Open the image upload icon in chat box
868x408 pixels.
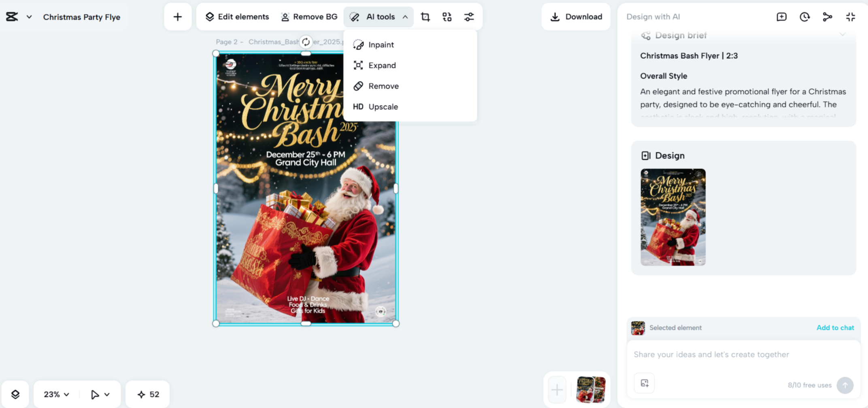pyautogui.click(x=644, y=383)
